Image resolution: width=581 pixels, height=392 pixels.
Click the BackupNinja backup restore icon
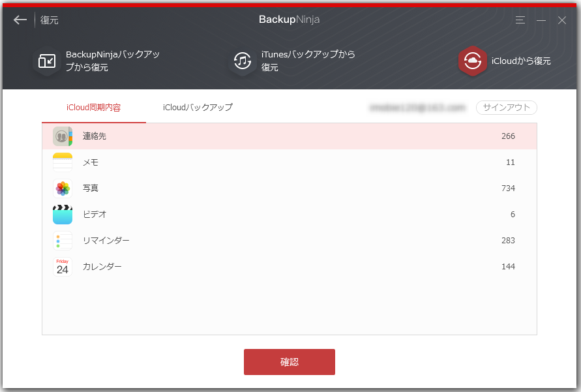(47, 61)
